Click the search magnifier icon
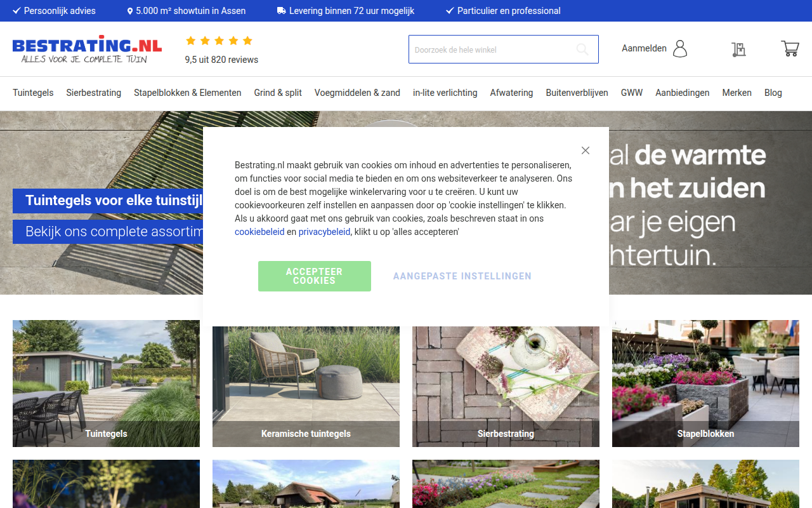The height and width of the screenshot is (508, 812). click(582, 50)
